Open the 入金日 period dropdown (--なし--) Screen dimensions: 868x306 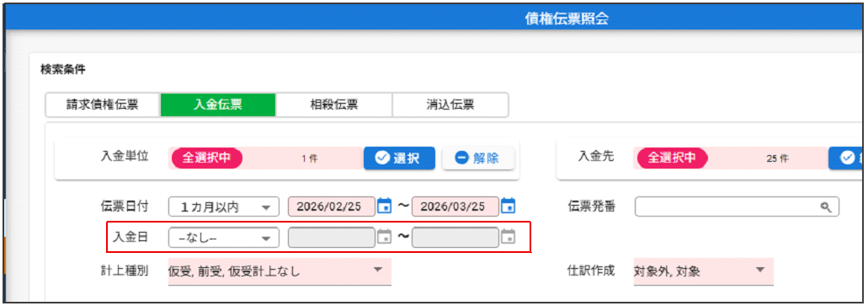pos(224,237)
